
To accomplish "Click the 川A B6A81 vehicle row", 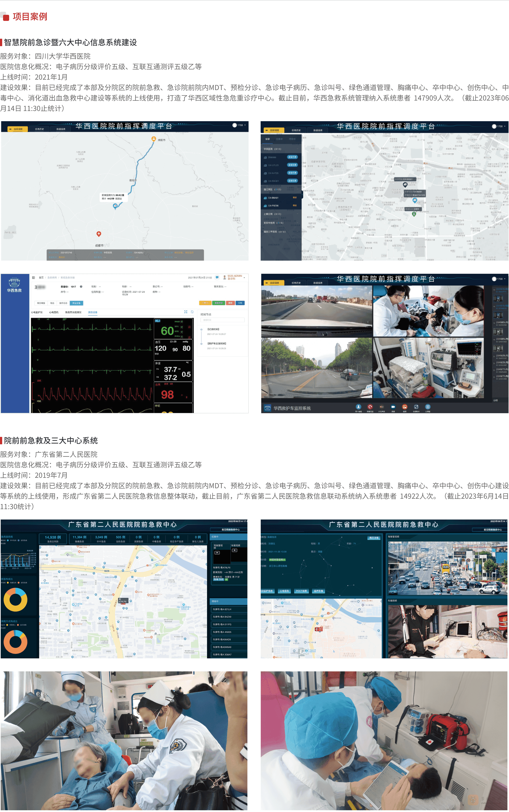I will click(281, 198).
